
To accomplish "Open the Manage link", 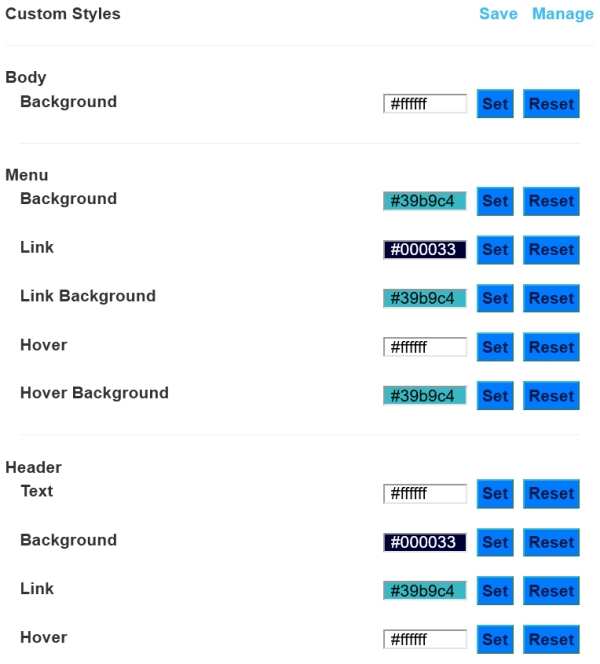I will coord(562,14).
